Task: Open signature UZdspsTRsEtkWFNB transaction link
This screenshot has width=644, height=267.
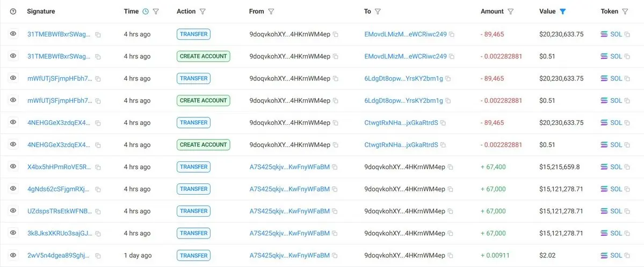Action: pos(60,211)
